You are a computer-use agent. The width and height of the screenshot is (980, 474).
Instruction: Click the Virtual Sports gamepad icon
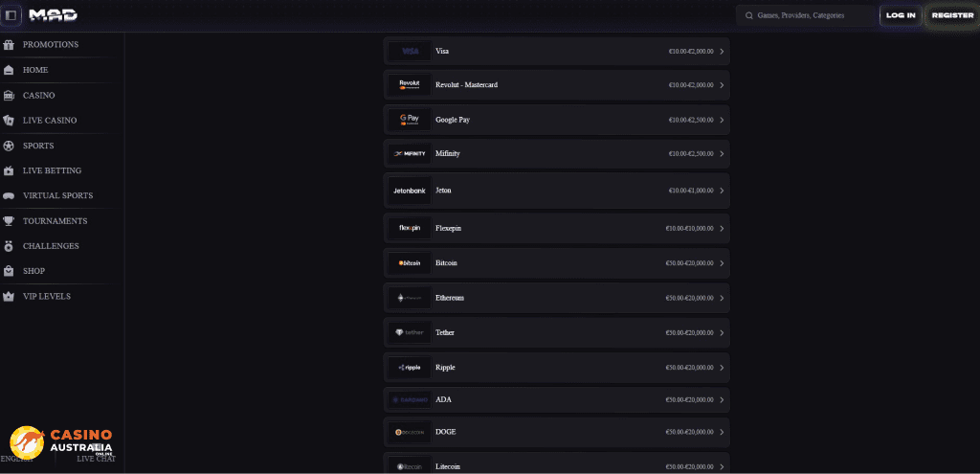9,195
